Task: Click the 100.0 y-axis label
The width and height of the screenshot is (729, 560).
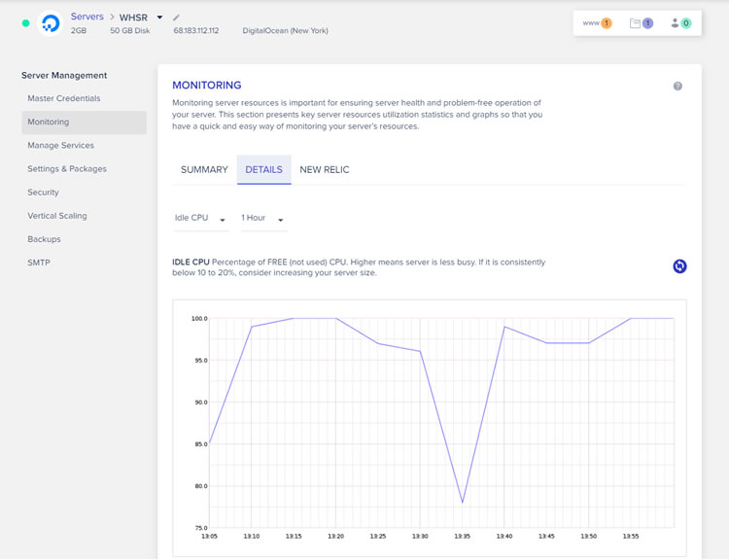Action: pyautogui.click(x=199, y=319)
